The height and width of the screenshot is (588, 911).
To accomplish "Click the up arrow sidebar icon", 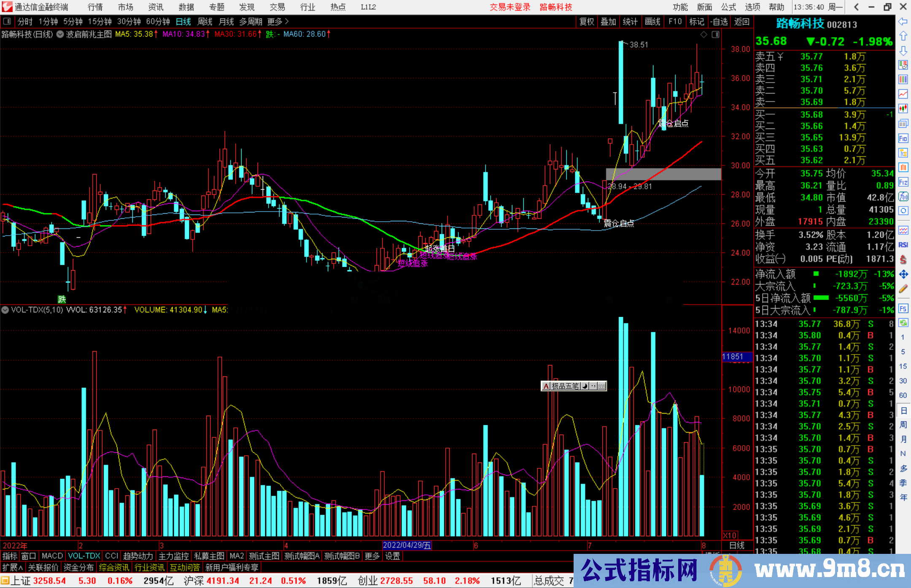I will [903, 36].
